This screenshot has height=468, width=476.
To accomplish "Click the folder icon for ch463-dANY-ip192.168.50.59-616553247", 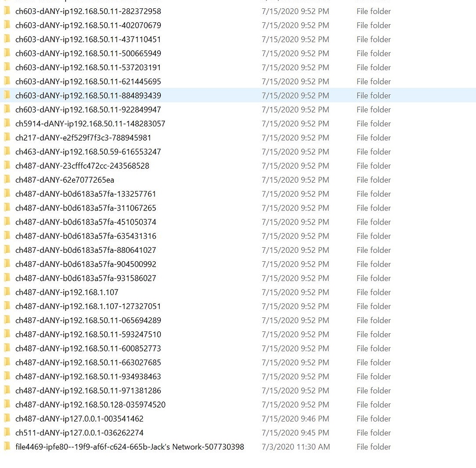I will [x=7, y=152].
